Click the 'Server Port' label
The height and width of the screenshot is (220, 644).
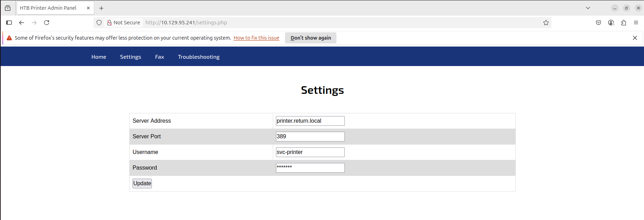click(x=147, y=137)
